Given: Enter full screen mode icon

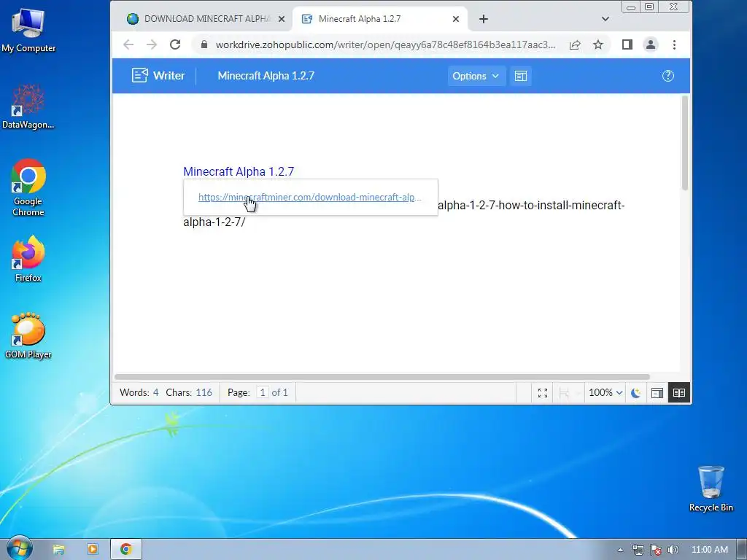Looking at the screenshot, I should click(543, 393).
